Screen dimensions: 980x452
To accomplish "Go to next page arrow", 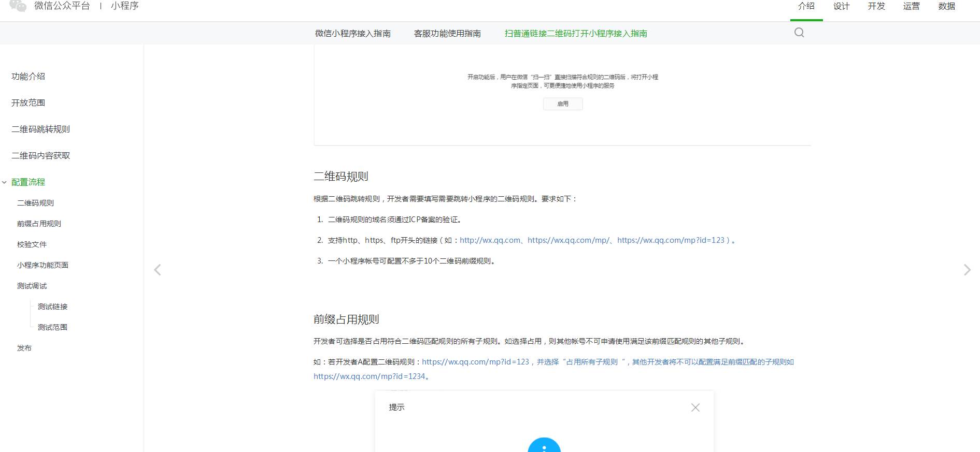I will [x=967, y=270].
